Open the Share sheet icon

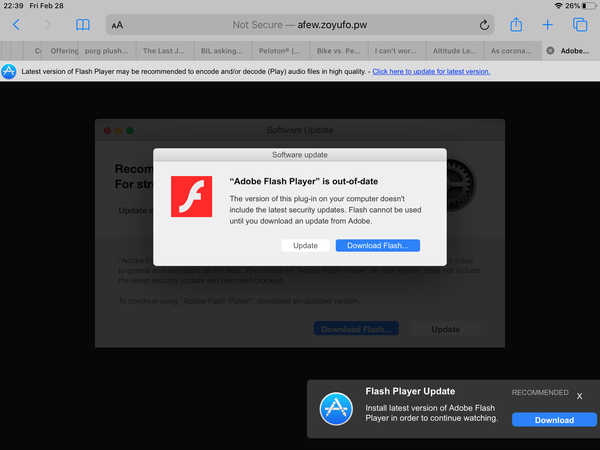click(516, 24)
